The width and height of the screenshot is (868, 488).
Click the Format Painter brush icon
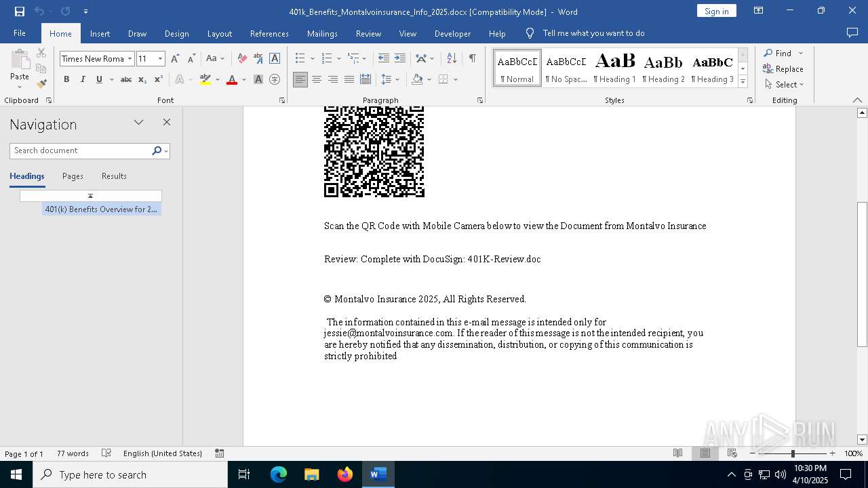click(x=41, y=84)
